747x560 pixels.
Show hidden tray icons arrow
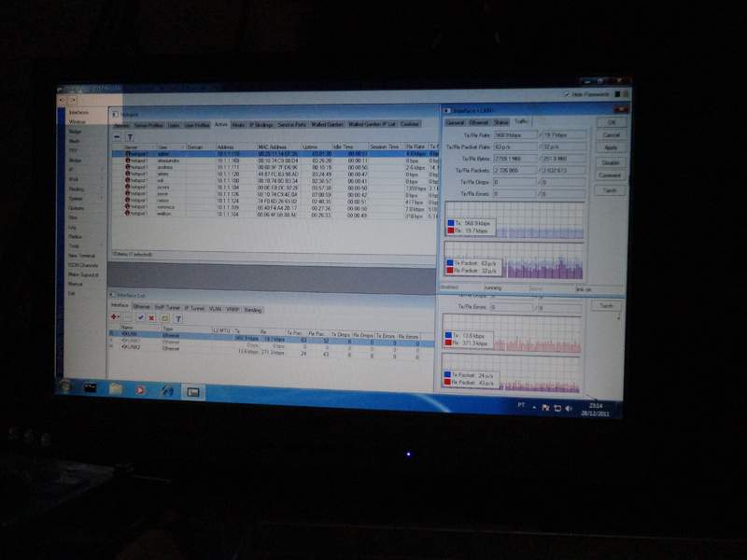[x=534, y=407]
